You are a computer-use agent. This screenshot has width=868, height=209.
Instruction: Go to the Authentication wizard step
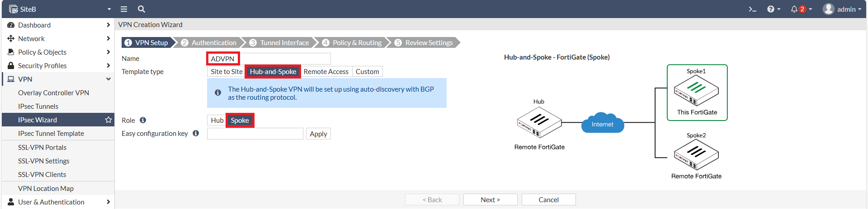(210, 43)
